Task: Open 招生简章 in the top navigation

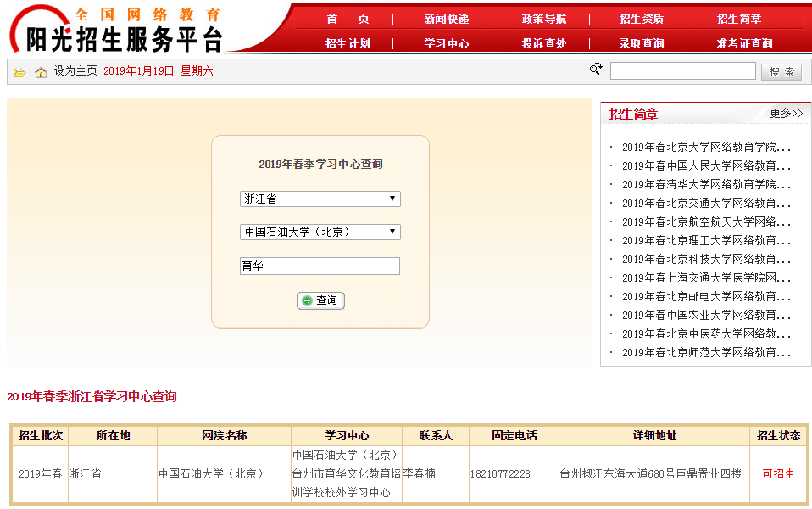Action: pyautogui.click(x=739, y=20)
